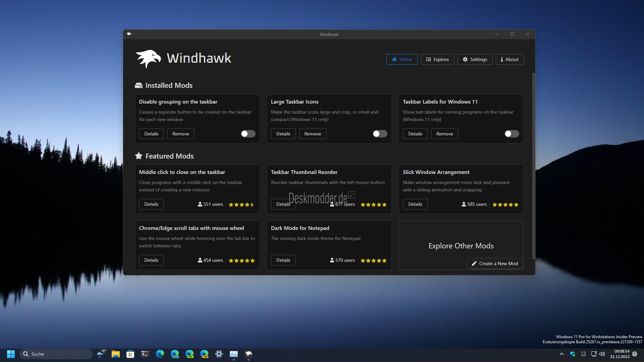644x362 pixels.
Task: Open Windhawk from the taskbar hawk icon
Action: click(x=249, y=354)
